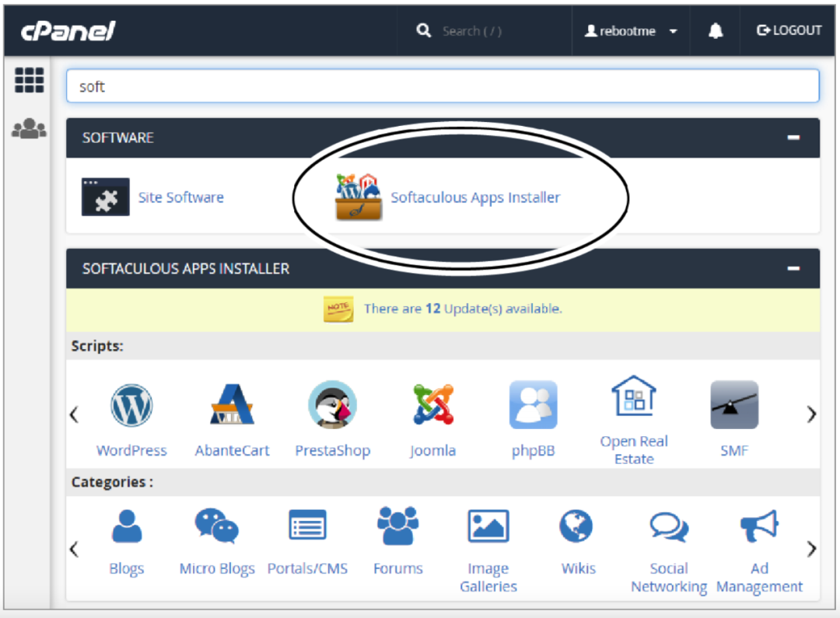
Task: Show next scripts with right arrow
Action: [x=811, y=414]
